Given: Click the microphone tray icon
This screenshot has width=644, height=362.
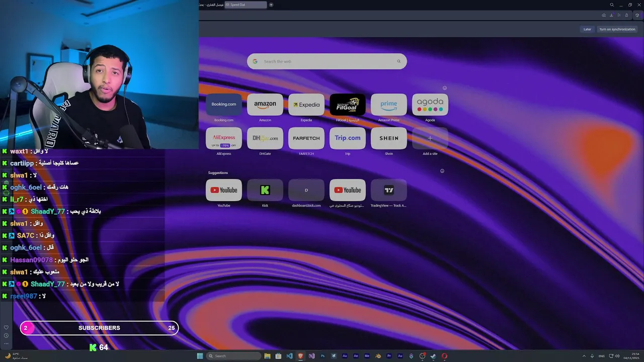Looking at the screenshot, I should point(592,356).
